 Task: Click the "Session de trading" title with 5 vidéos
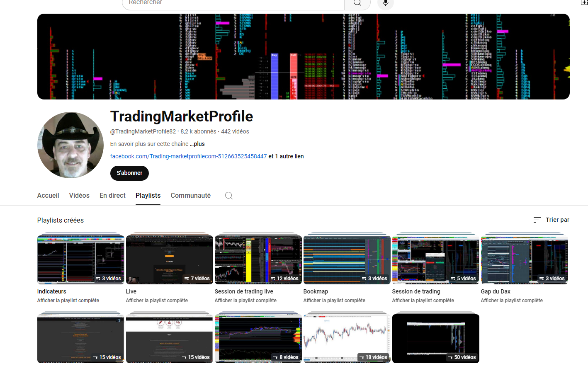pyautogui.click(x=416, y=291)
